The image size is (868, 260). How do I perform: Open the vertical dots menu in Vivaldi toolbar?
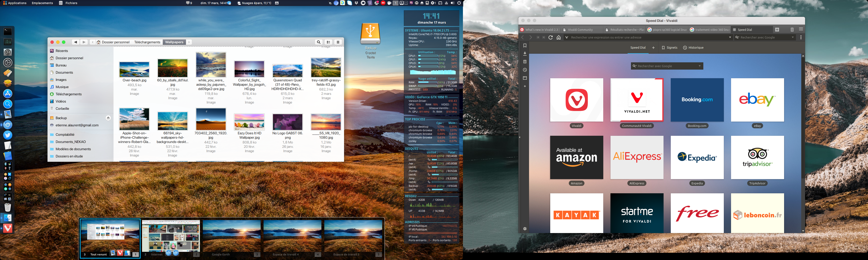(x=801, y=38)
